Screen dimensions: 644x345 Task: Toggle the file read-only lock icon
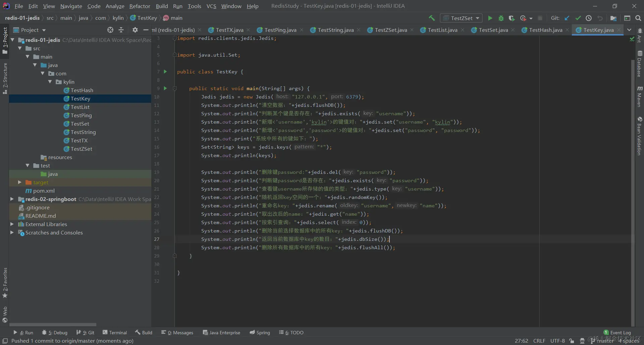(x=572, y=341)
